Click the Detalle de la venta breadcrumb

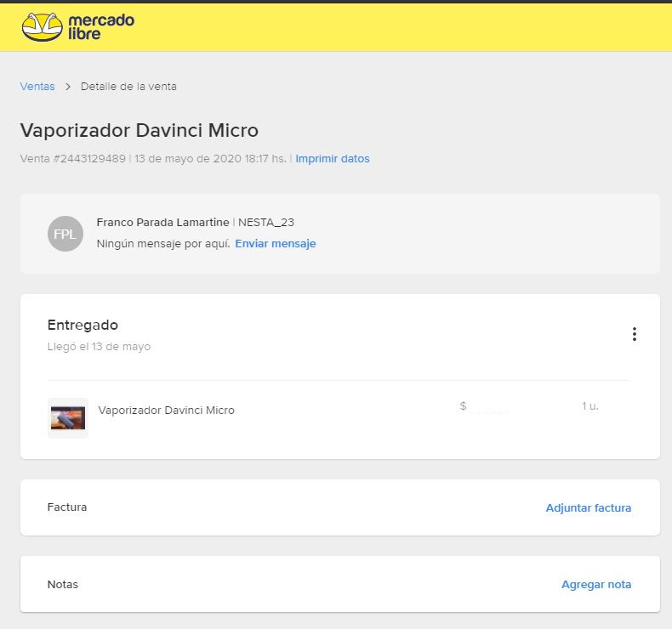(x=128, y=87)
